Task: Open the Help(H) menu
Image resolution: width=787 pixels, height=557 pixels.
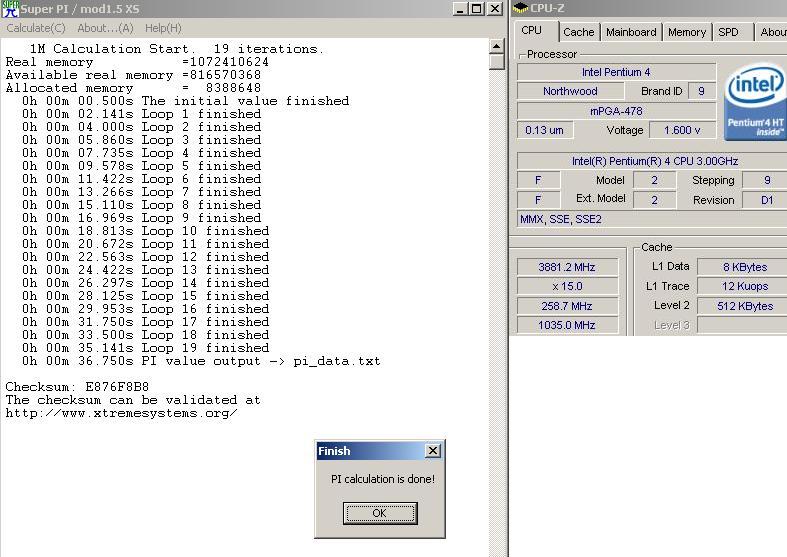Action: (x=163, y=28)
